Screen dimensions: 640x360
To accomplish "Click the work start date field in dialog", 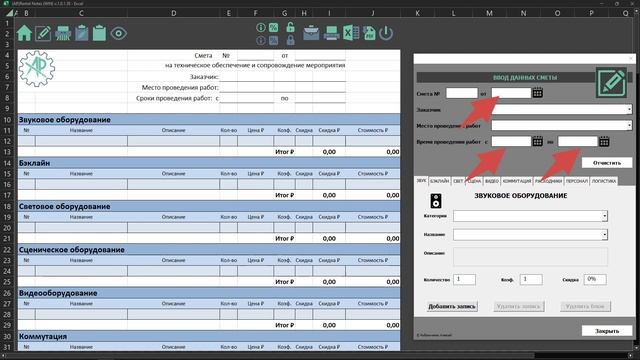I will point(511,142).
